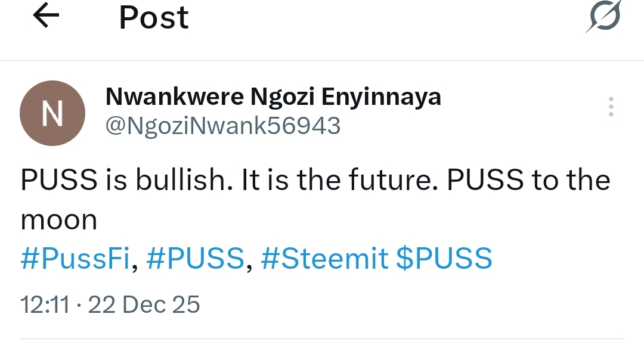The height and width of the screenshot is (345, 644).
Task: Tap the Post header title
Action: (x=153, y=17)
